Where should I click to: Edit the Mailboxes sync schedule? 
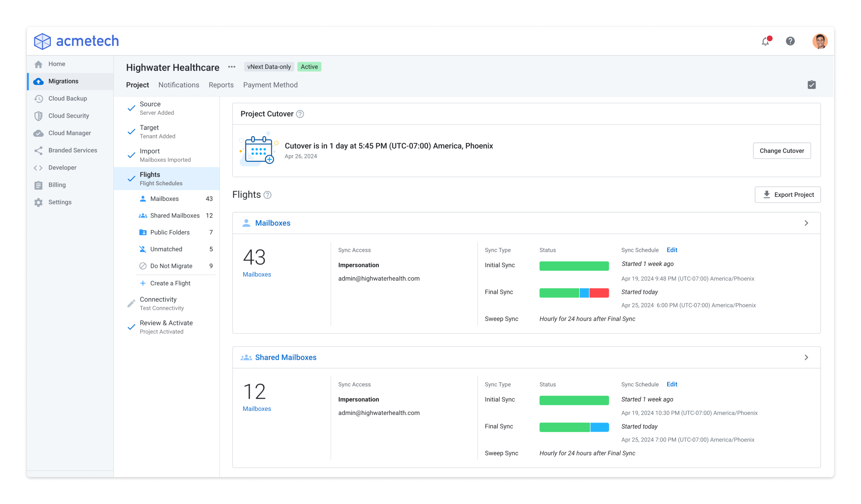(671, 250)
